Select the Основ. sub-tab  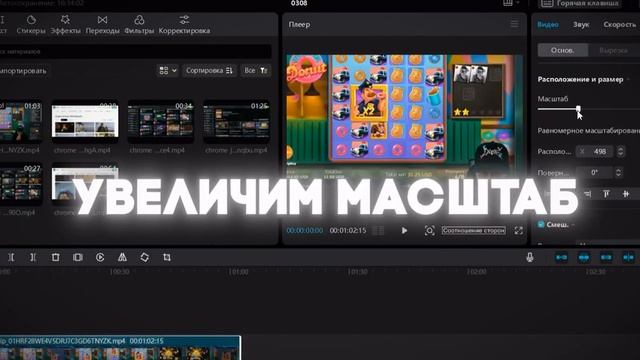pyautogui.click(x=563, y=50)
